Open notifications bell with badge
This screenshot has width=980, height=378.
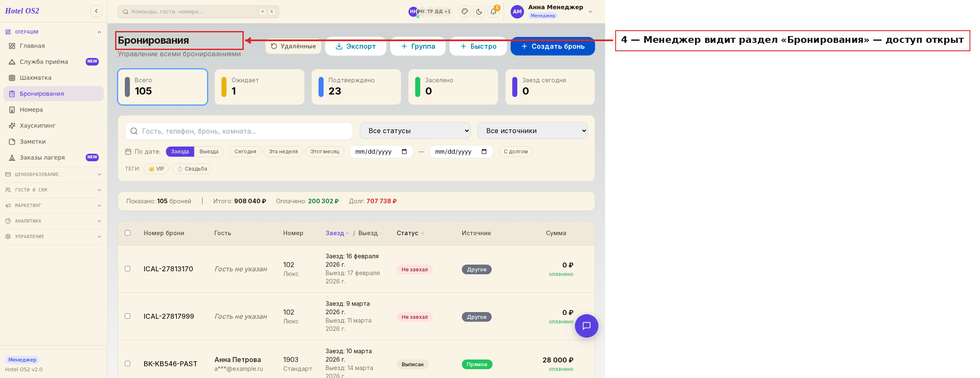(x=493, y=12)
